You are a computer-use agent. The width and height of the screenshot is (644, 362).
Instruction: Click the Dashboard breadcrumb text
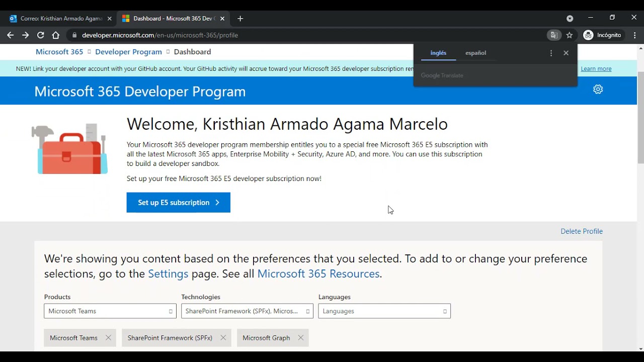(192, 52)
